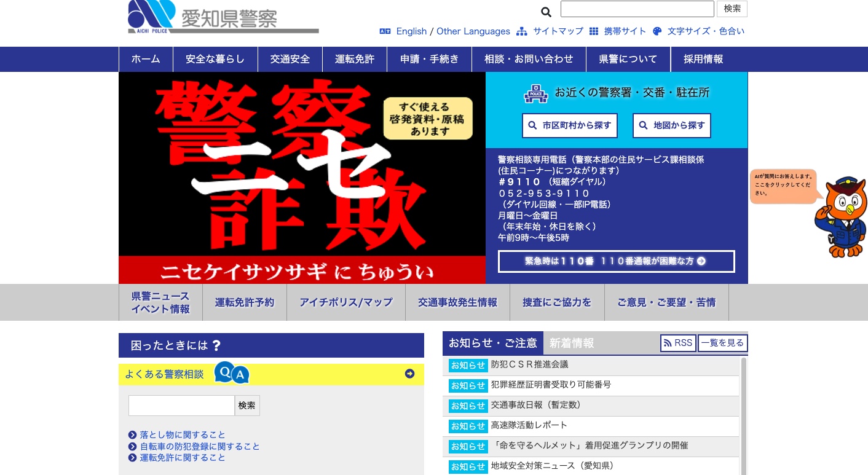Click the search input field at top right
Screen dimensions: 868x475
(x=637, y=9)
